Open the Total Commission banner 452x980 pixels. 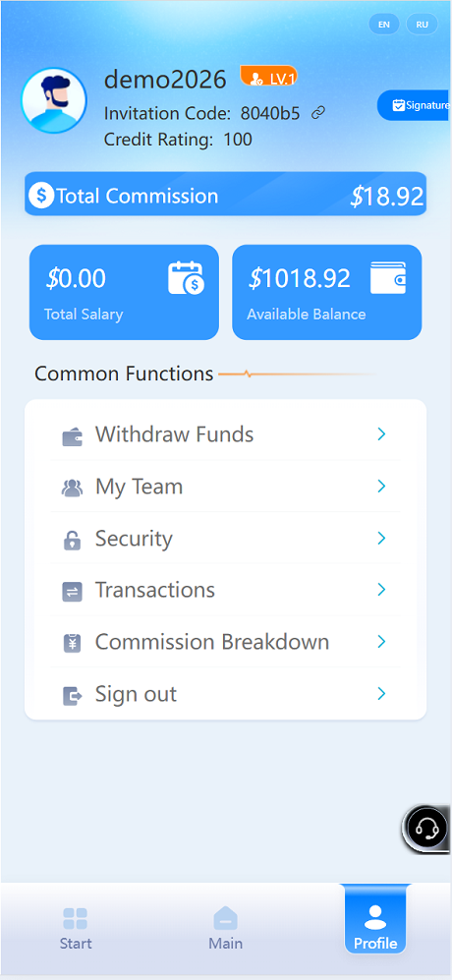pos(226,195)
